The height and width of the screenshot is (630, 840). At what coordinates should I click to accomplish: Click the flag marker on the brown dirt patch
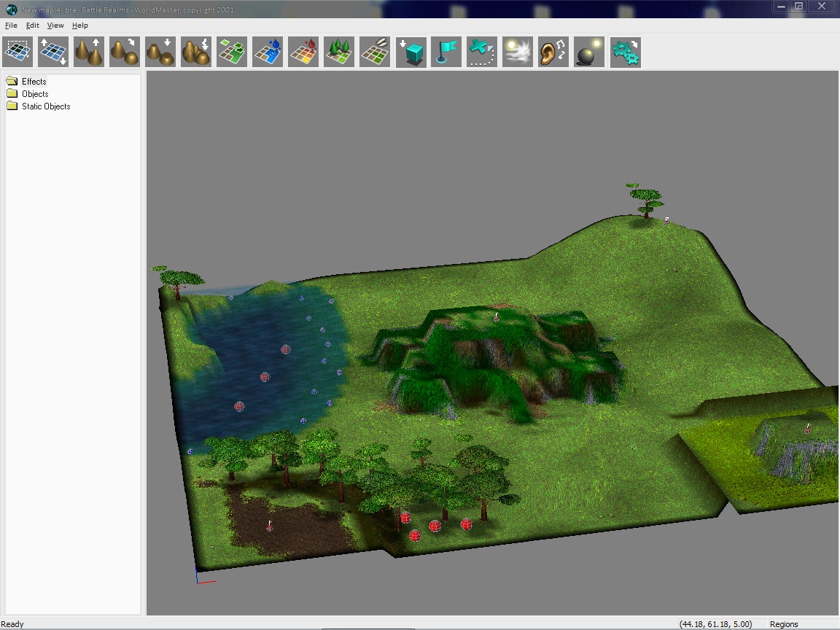(270, 526)
